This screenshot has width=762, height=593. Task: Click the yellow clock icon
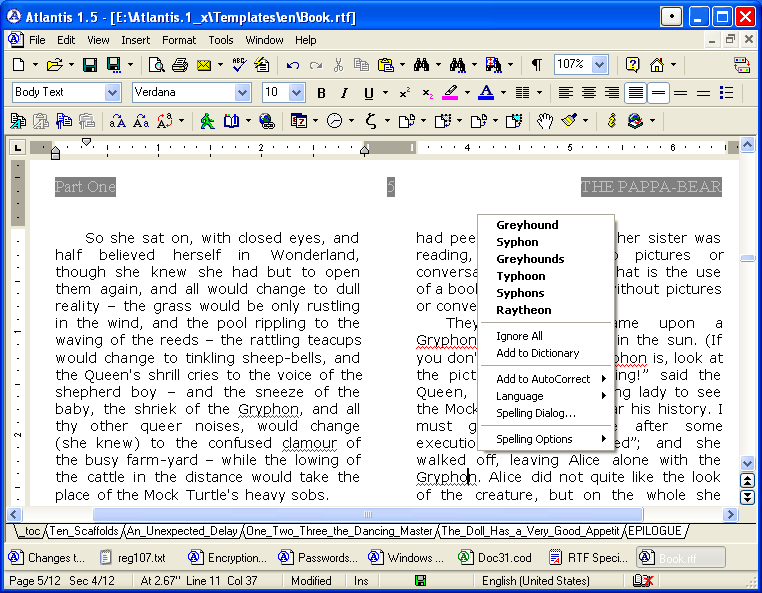click(334, 121)
